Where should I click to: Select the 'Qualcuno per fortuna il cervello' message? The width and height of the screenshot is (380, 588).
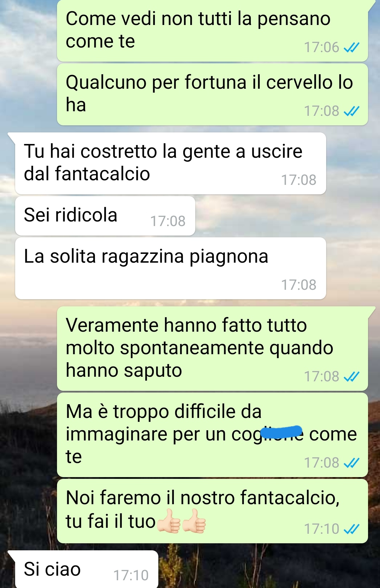(x=213, y=94)
